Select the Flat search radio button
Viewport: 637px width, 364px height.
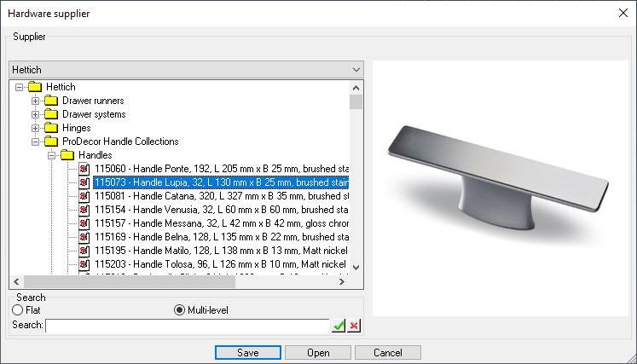[17, 310]
